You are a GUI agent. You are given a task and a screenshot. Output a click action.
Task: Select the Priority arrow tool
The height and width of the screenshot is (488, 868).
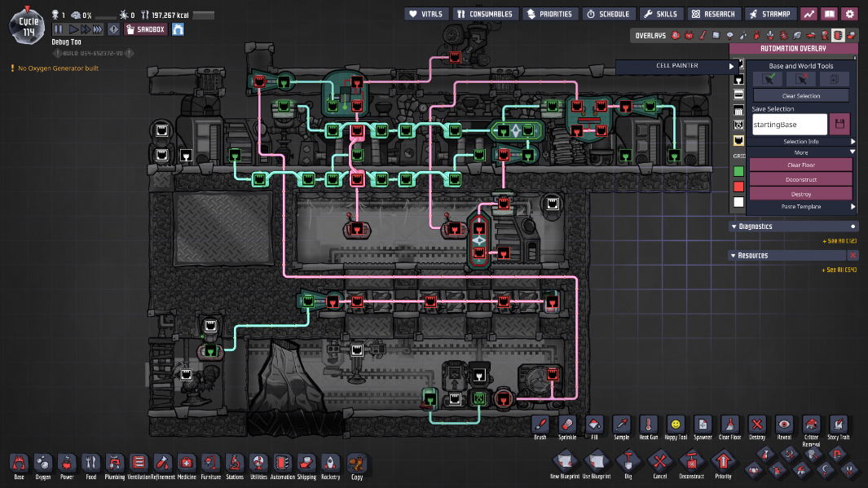coord(723,461)
